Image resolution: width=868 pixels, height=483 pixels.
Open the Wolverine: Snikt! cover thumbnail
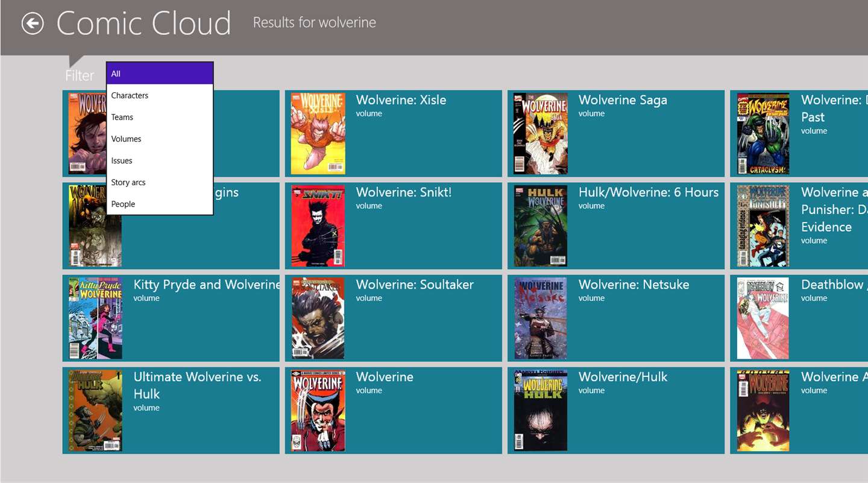pyautogui.click(x=318, y=226)
